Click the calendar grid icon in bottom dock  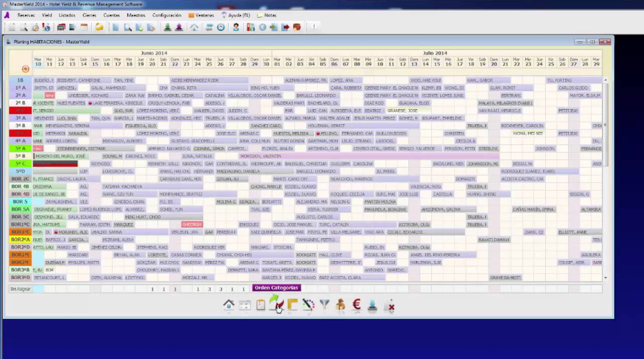click(x=245, y=305)
